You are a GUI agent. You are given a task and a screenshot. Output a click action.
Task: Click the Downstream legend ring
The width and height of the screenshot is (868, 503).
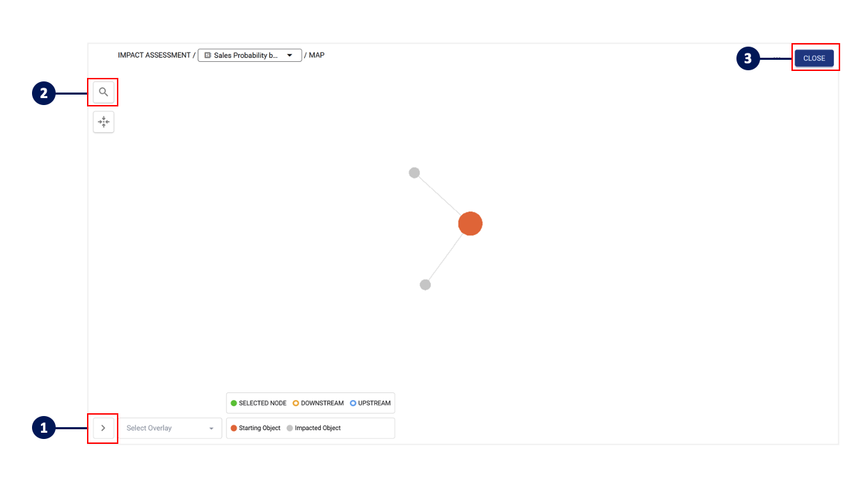296,404
